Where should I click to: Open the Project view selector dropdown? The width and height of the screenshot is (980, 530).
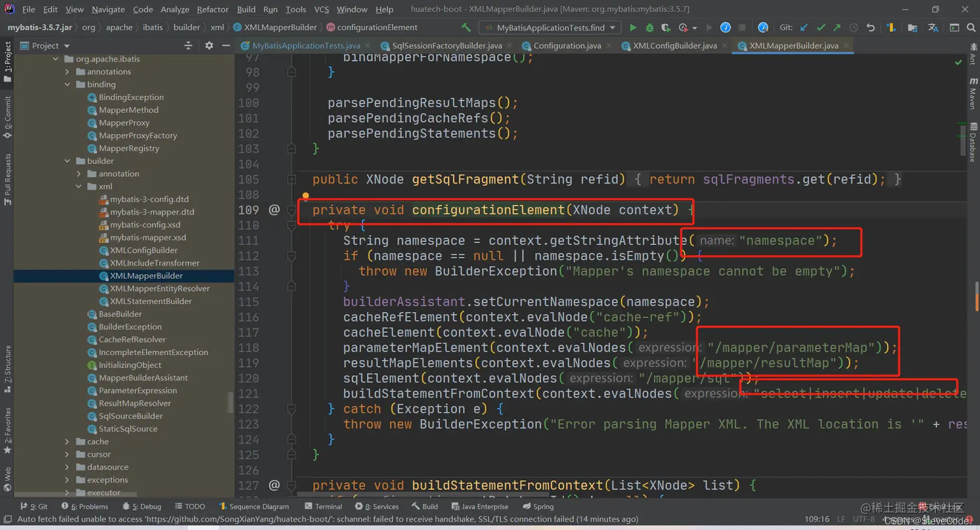coord(45,45)
